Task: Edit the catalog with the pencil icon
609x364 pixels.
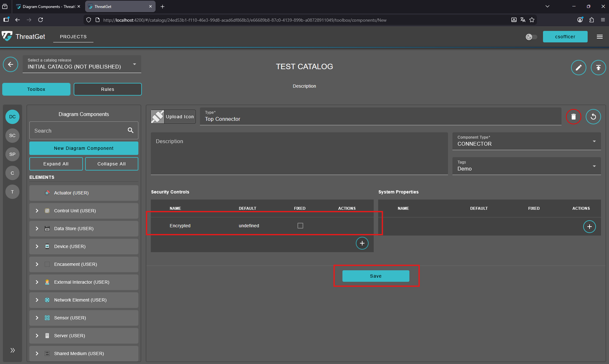Action: click(x=578, y=68)
